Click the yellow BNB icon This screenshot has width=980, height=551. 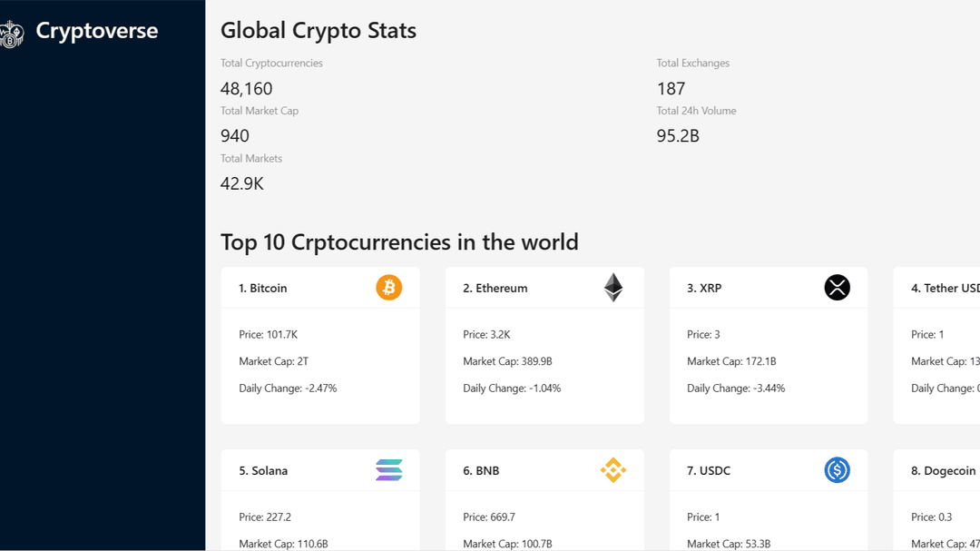pyautogui.click(x=613, y=470)
